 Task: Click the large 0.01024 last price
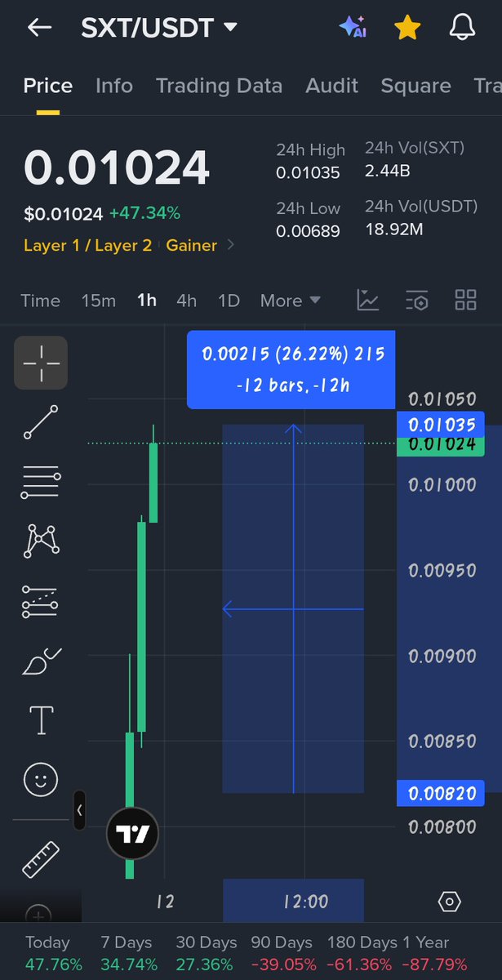pyautogui.click(x=117, y=168)
